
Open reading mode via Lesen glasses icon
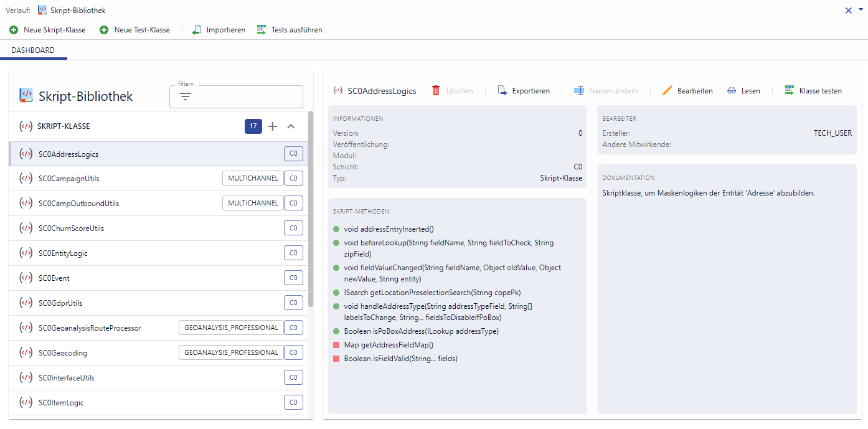click(732, 91)
